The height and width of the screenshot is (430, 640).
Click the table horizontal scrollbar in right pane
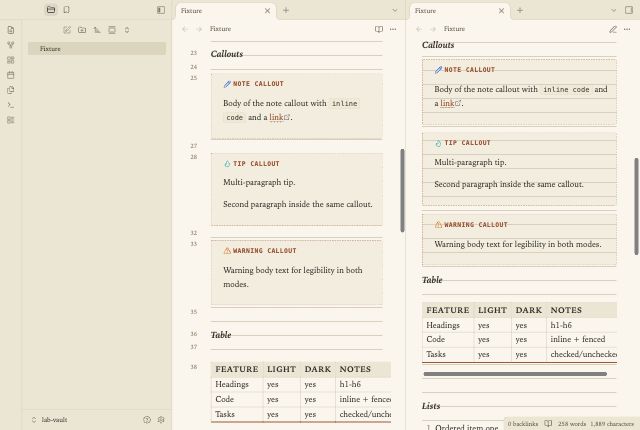[x=515, y=374]
